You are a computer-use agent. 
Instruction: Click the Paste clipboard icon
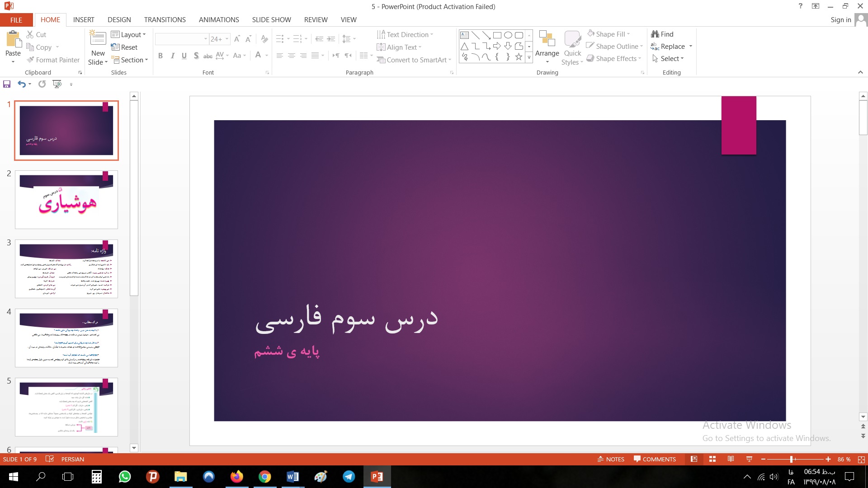point(13,40)
